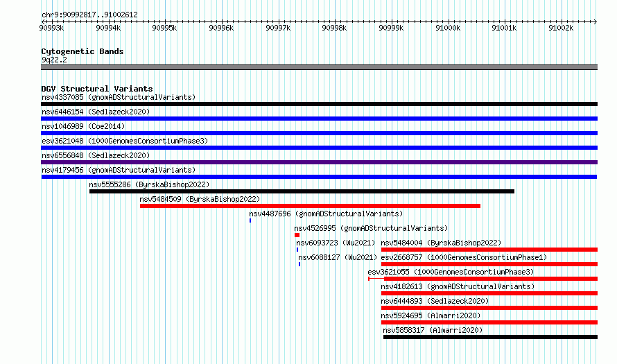
Task: Open nsv5484004 (ByrskaBishop2022) label
Action: pos(441,243)
